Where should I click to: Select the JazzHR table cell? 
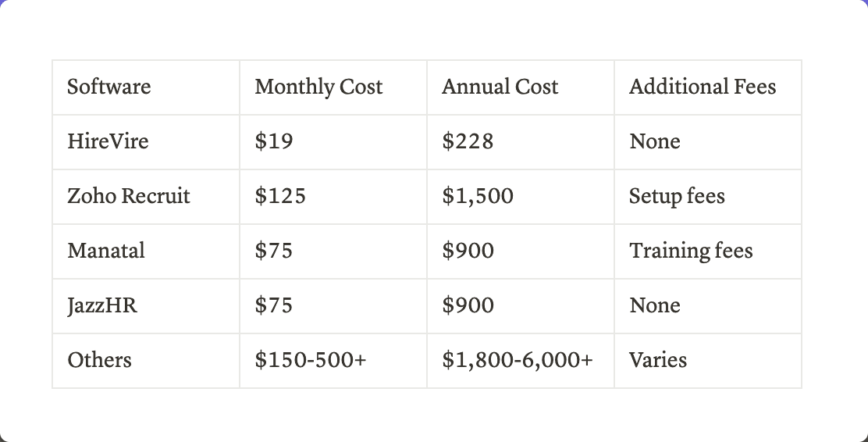(x=102, y=305)
